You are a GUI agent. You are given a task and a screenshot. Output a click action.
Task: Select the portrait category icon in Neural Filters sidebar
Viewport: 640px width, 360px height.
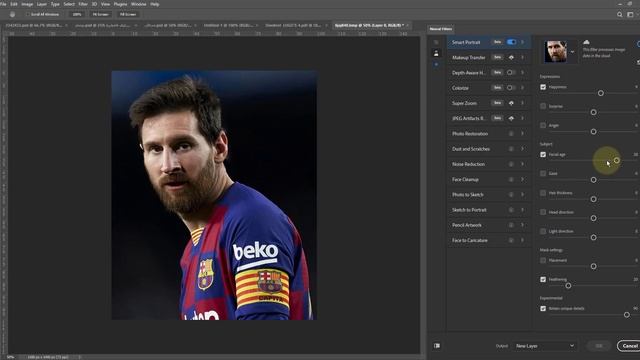(x=436, y=53)
